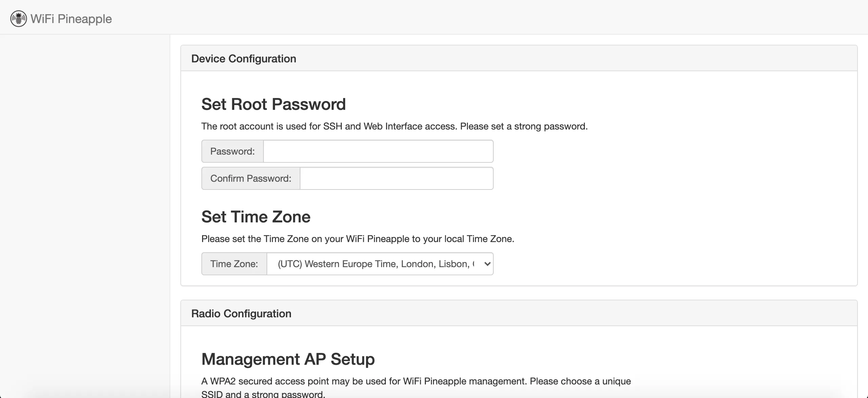This screenshot has width=868, height=398.
Task: Click the Set Root Password heading
Action: [274, 104]
